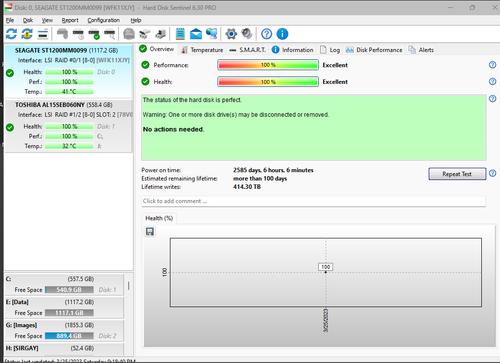
Task: Click the drive-to-drive copy toolbar icon
Action: (145, 34)
